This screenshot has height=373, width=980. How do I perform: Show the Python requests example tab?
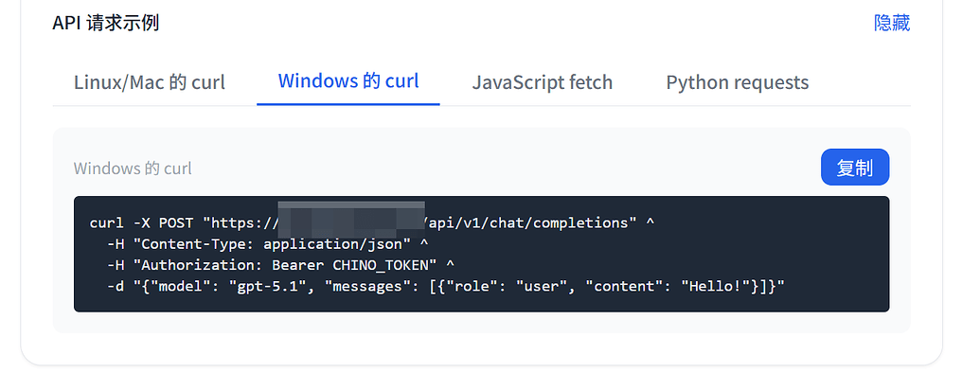(x=737, y=82)
